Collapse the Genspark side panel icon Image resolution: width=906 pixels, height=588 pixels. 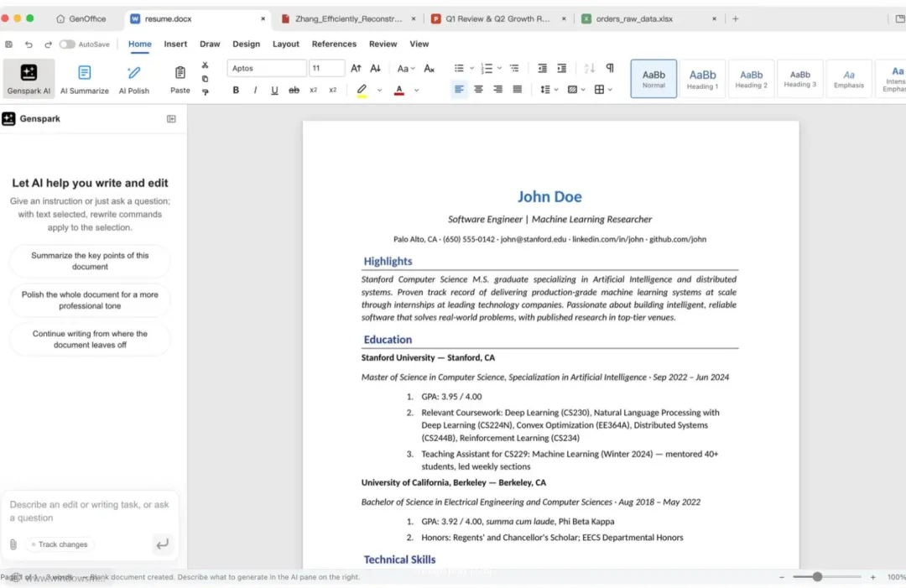coord(171,118)
